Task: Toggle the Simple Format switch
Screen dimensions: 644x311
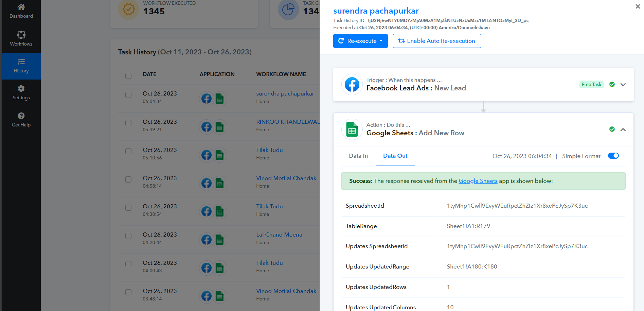Action: pyautogui.click(x=613, y=156)
